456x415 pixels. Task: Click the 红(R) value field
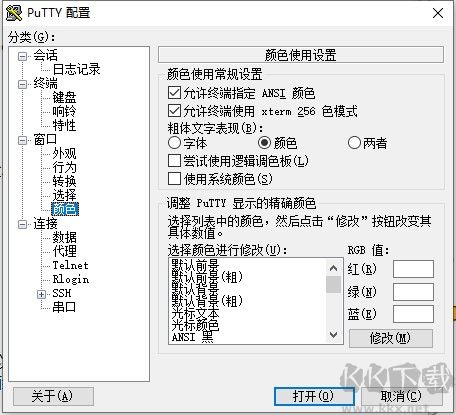[x=413, y=269]
